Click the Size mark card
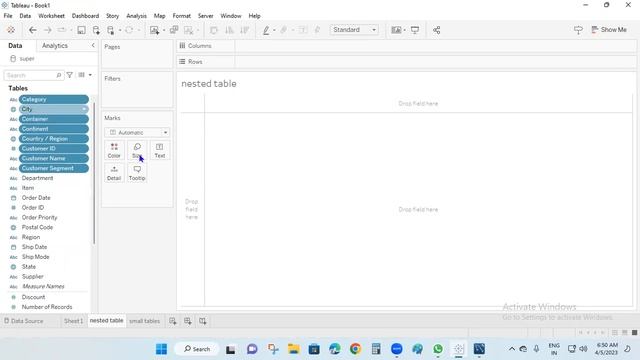Screen dimensions: 640x360 click(x=137, y=150)
